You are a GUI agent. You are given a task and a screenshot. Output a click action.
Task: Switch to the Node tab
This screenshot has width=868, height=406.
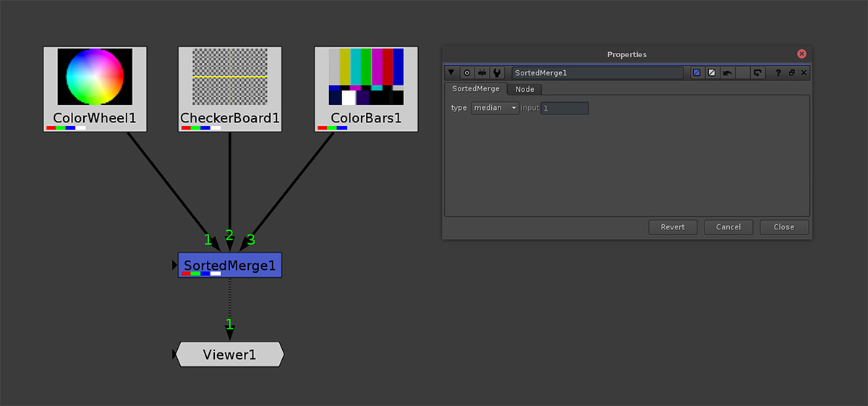tap(524, 89)
